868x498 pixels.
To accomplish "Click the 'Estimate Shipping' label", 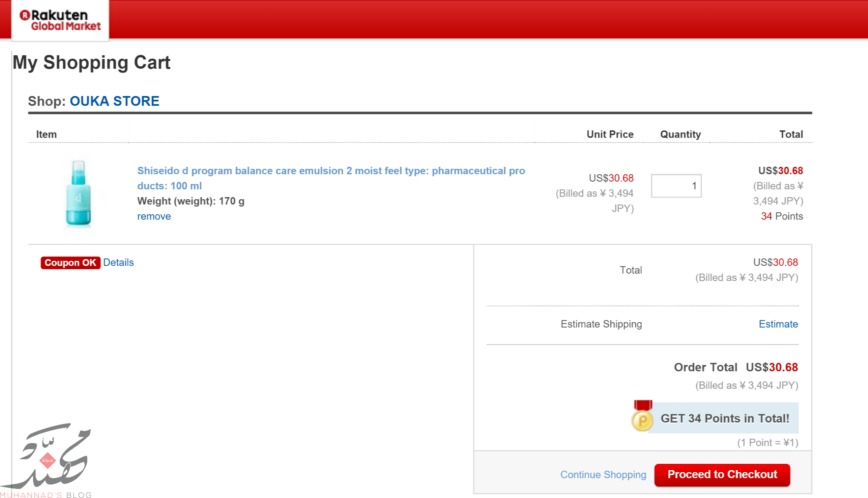I will click(601, 324).
